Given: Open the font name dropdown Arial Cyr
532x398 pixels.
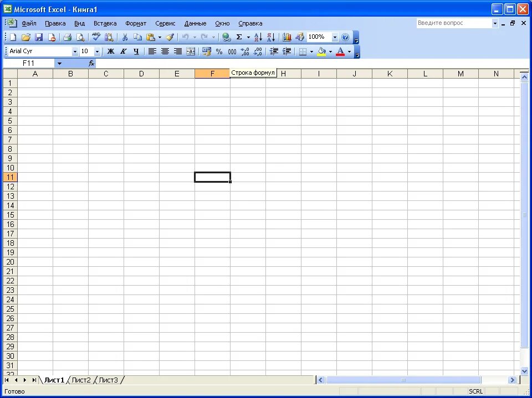Looking at the screenshot, I should pyautogui.click(x=75, y=51).
